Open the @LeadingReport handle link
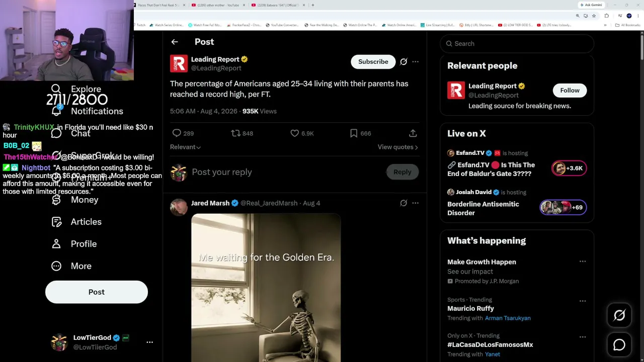644x362 pixels. click(216, 68)
